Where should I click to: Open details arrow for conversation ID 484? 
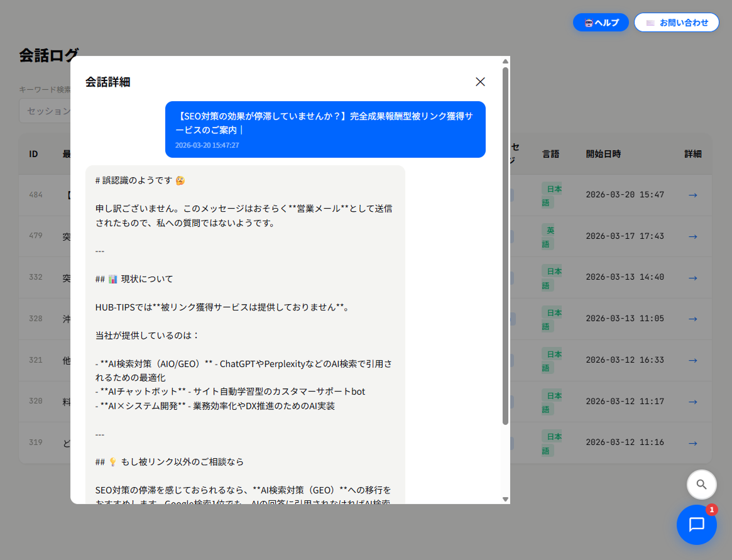click(692, 195)
